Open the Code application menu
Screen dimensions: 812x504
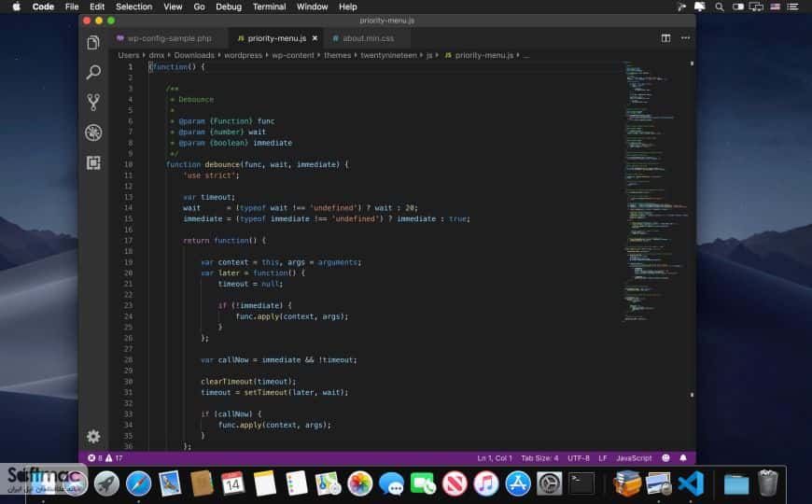point(43,7)
